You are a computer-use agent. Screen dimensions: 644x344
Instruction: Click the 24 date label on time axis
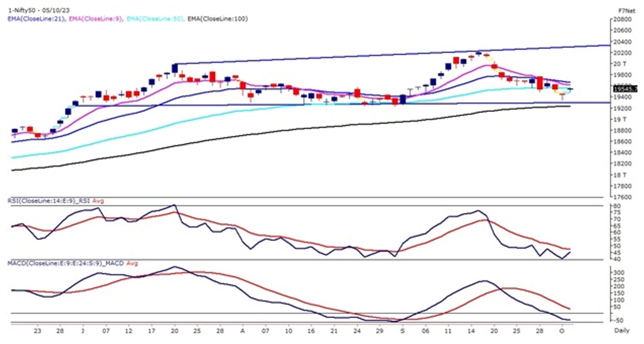(357, 331)
